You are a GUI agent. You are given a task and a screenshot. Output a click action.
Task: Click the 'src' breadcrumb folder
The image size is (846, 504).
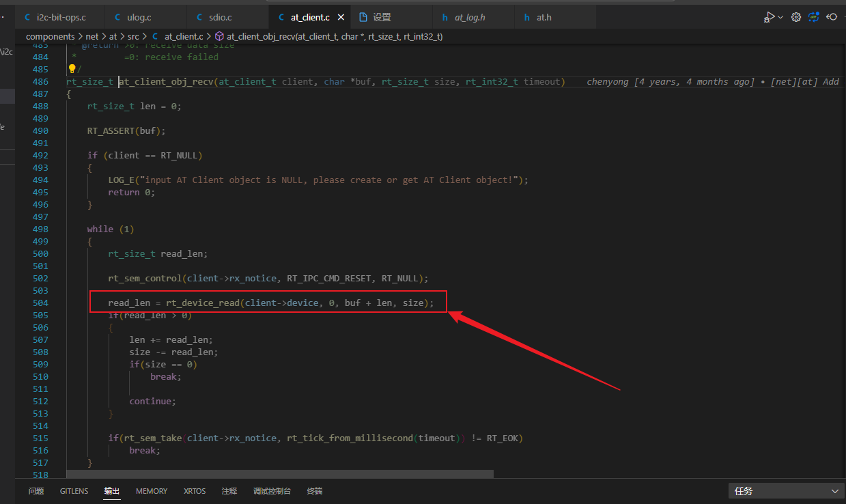pyautogui.click(x=133, y=36)
